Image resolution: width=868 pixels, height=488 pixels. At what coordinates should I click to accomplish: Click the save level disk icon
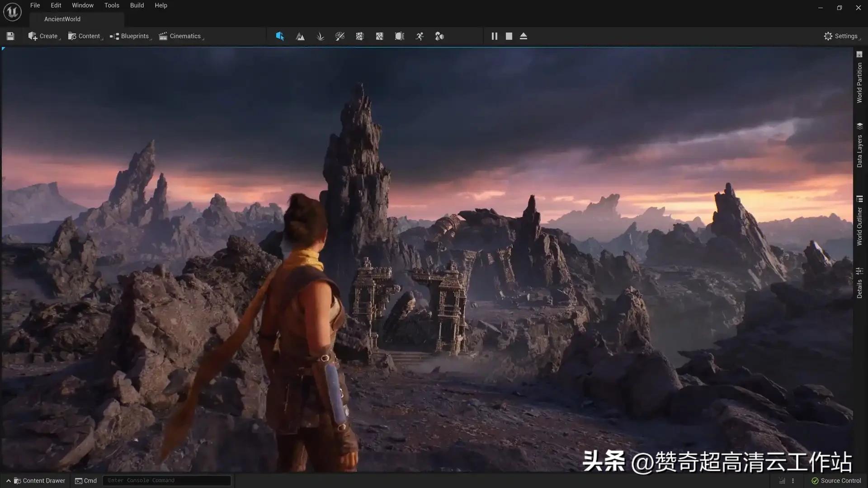click(x=10, y=36)
